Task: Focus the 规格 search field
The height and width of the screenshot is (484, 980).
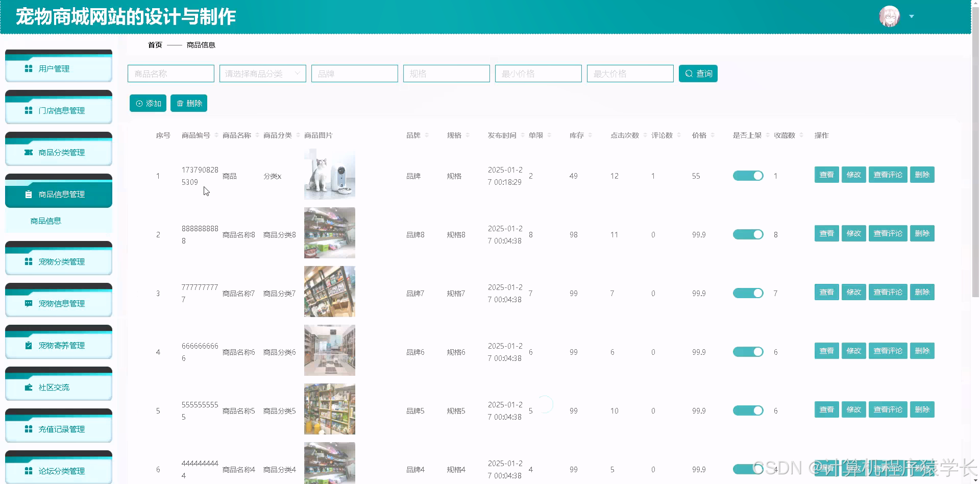Action: tap(447, 74)
